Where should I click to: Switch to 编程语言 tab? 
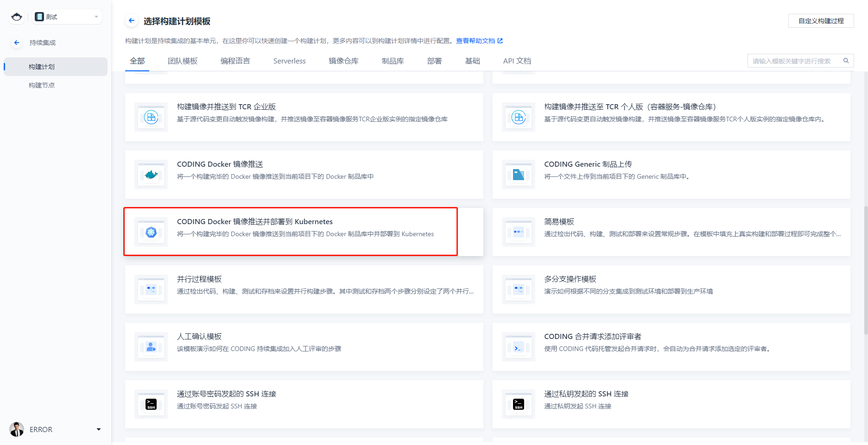235,61
